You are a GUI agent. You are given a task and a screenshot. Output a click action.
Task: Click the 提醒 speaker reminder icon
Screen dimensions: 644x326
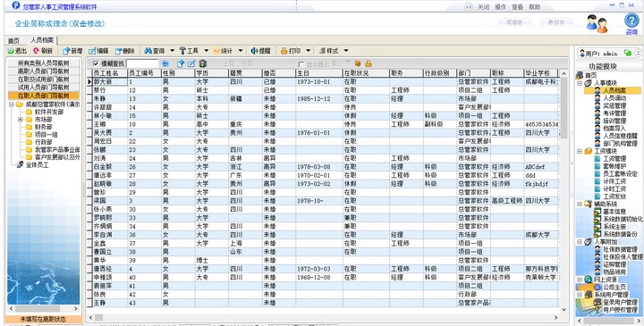pos(254,51)
